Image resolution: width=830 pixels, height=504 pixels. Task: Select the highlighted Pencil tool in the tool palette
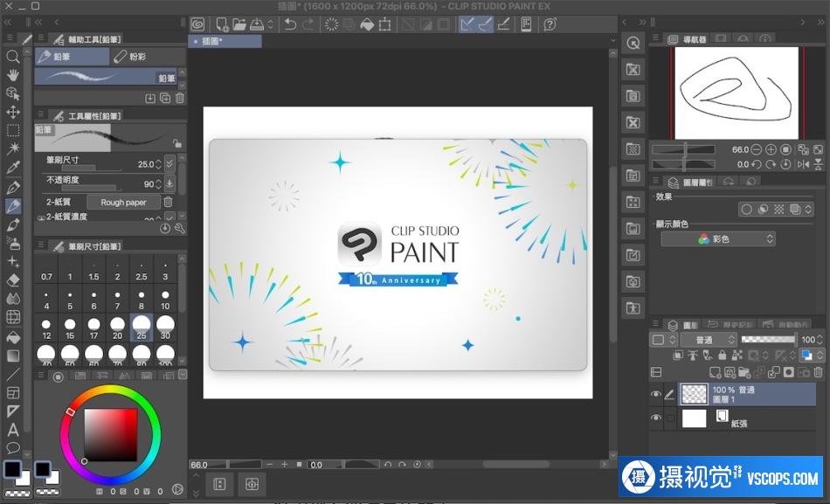tap(13, 205)
